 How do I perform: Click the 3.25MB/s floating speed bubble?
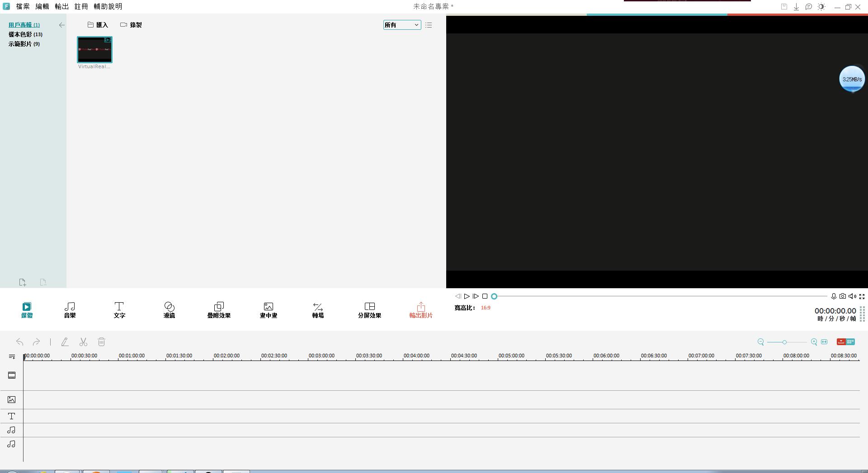click(x=852, y=79)
